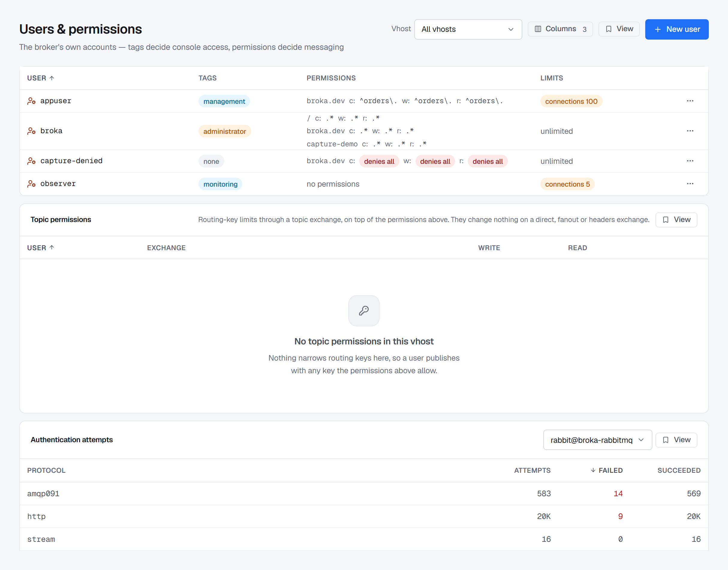This screenshot has height=570, width=728.
Task: Click the none tag on capture-denied
Action: 211,161
